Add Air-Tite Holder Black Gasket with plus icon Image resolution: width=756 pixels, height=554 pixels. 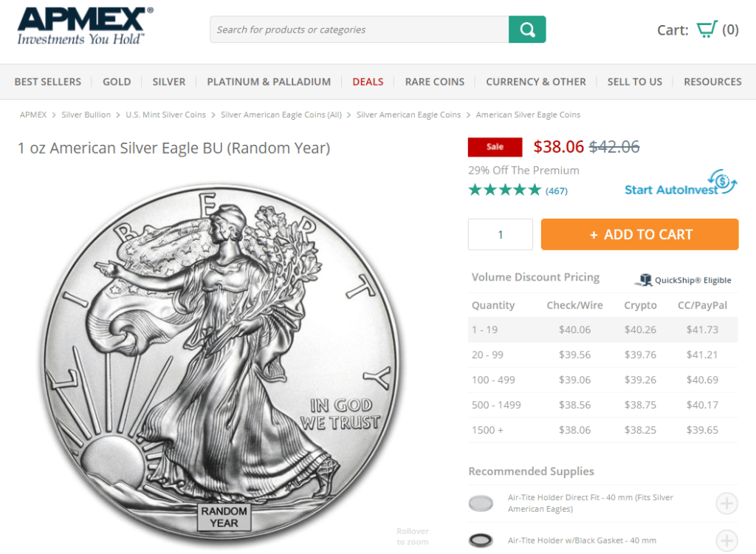click(726, 541)
